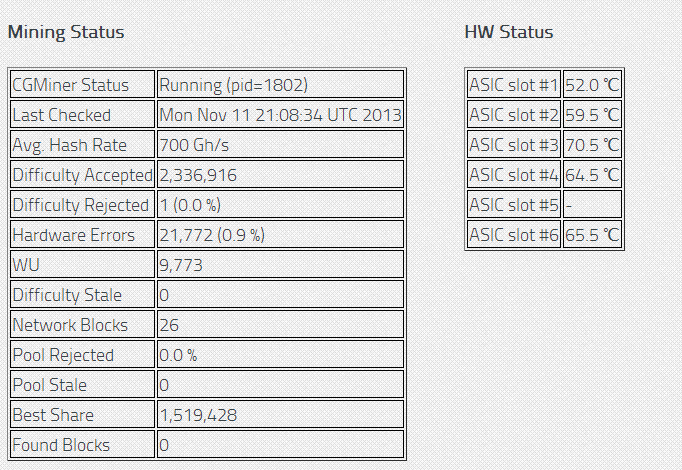Select the Difficulty Stale row label
682x470 pixels.
point(83,294)
